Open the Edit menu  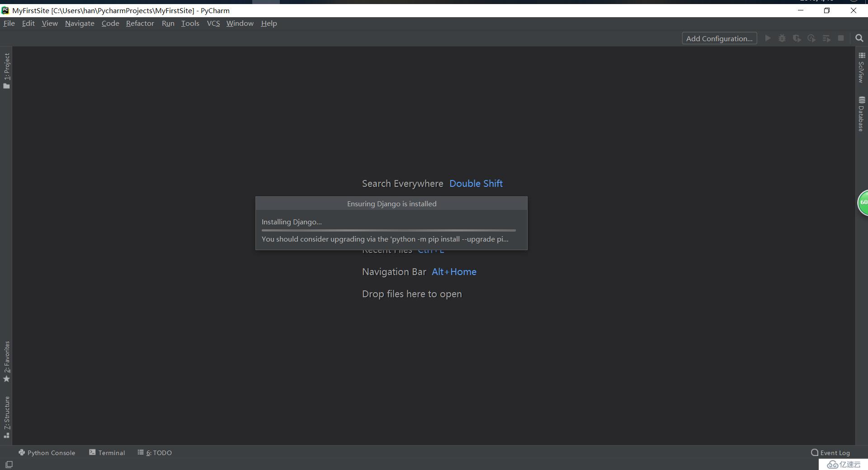click(x=28, y=24)
